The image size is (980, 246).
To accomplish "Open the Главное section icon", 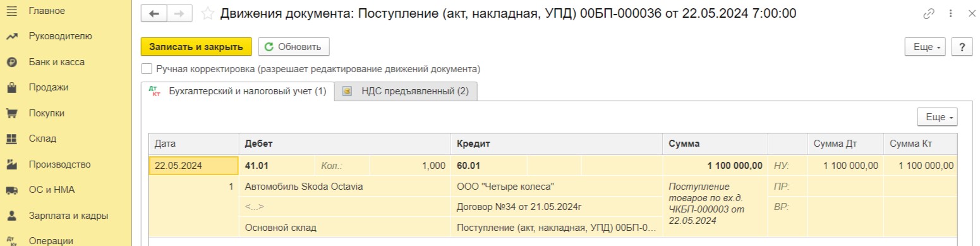I will (x=11, y=11).
